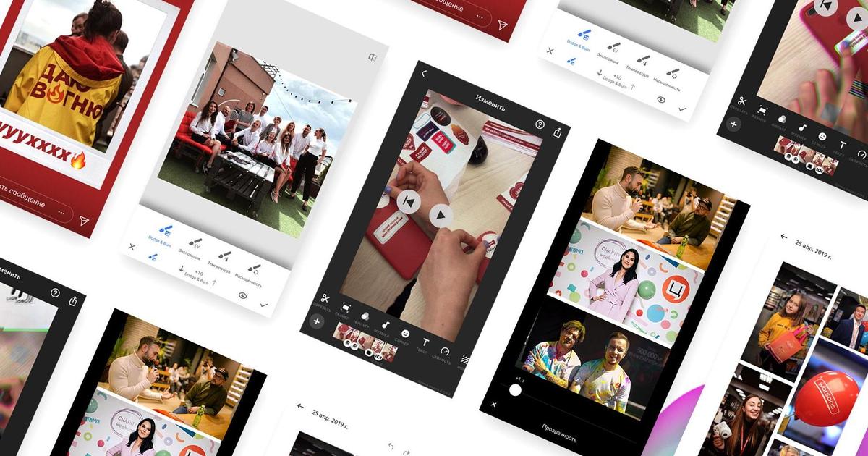The height and width of the screenshot is (456, 868).
Task: Close the Прозрачность collage screen with X
Action: (493, 404)
